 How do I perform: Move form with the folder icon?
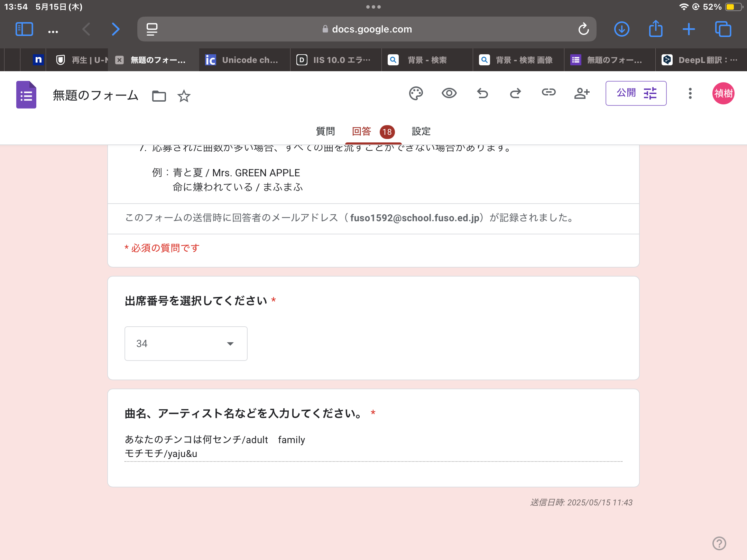click(x=159, y=96)
